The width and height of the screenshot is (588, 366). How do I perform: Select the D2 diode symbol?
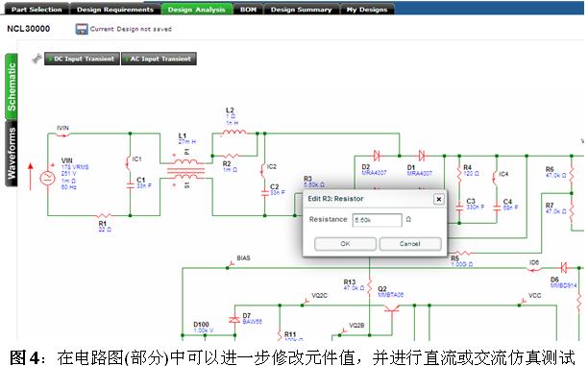377,156
